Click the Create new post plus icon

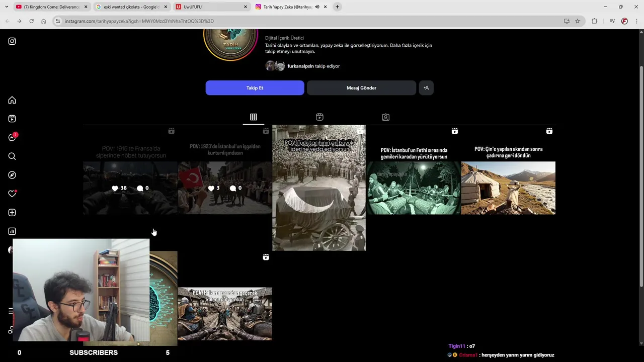12,213
